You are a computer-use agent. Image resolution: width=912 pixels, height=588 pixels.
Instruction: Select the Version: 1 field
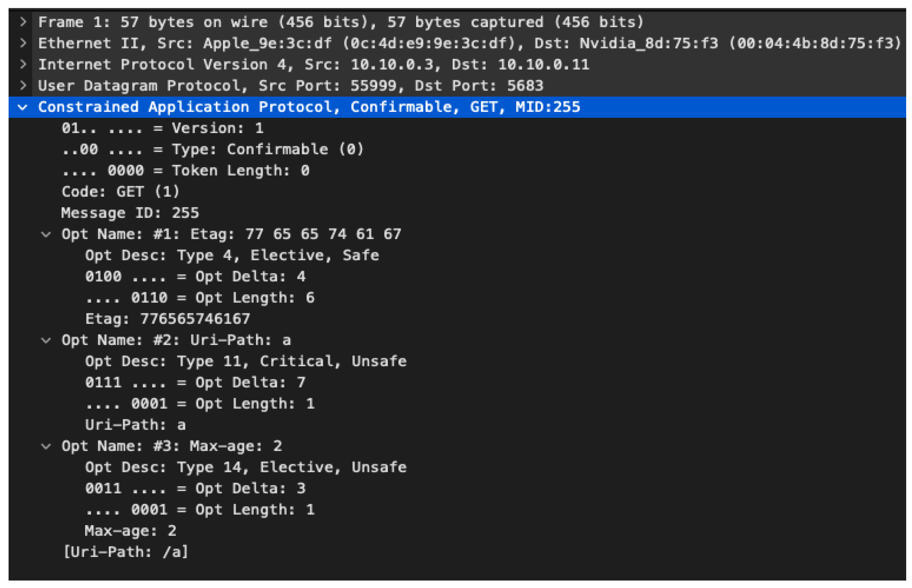click(162, 128)
